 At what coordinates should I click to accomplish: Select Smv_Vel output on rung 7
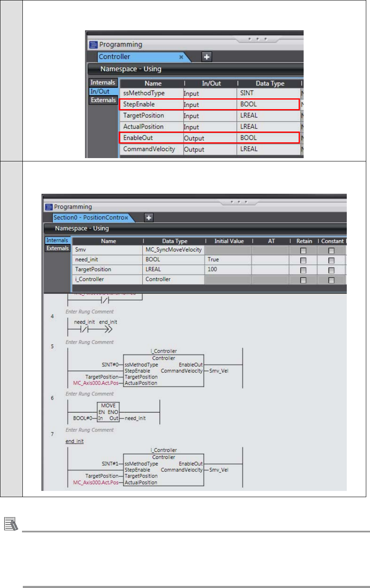(219, 470)
